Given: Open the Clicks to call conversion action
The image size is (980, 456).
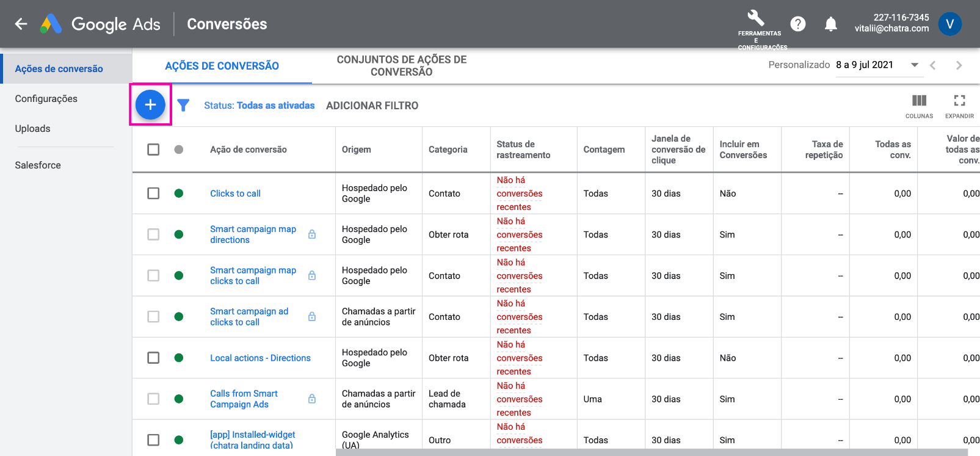Looking at the screenshot, I should (235, 194).
